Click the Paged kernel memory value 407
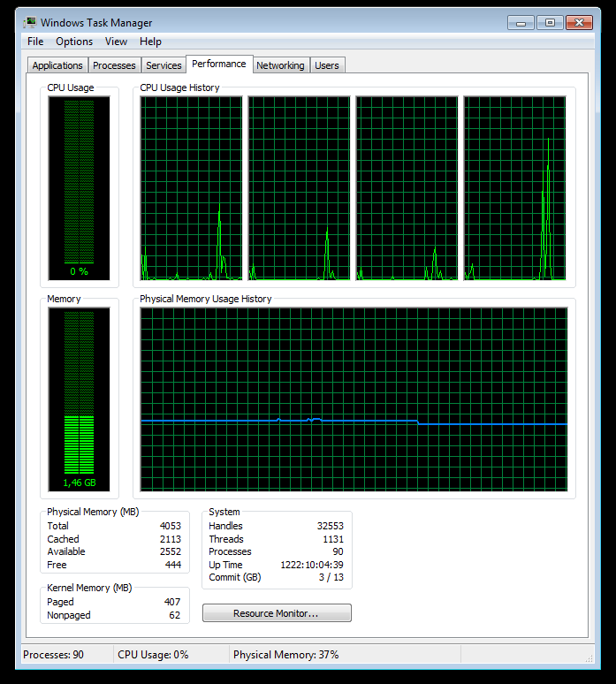Screen dimensions: 616x684 (x=172, y=602)
